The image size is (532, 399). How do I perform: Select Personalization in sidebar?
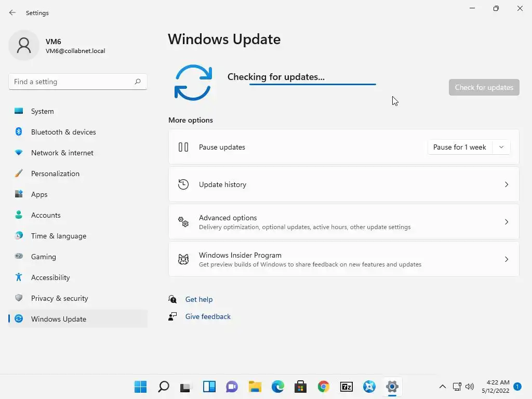(78, 174)
